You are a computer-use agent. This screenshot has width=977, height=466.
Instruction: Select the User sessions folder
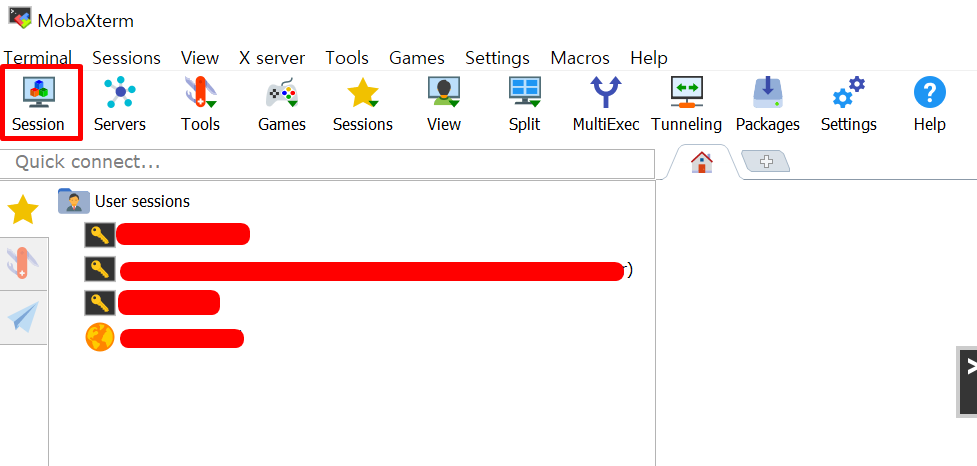tap(124, 201)
